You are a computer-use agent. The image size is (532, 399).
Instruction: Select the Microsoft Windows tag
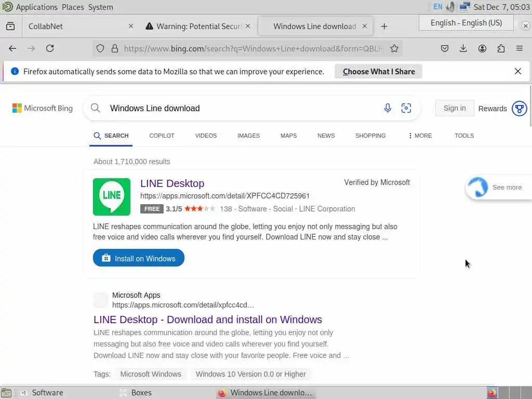pyautogui.click(x=151, y=374)
